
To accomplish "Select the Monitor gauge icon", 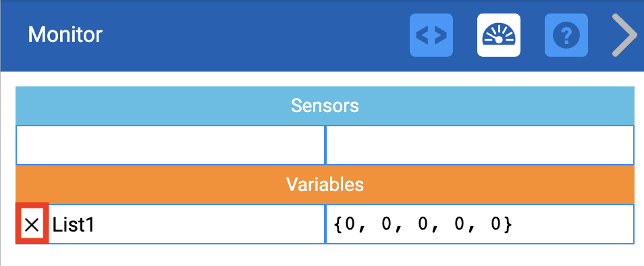I will tap(499, 35).
